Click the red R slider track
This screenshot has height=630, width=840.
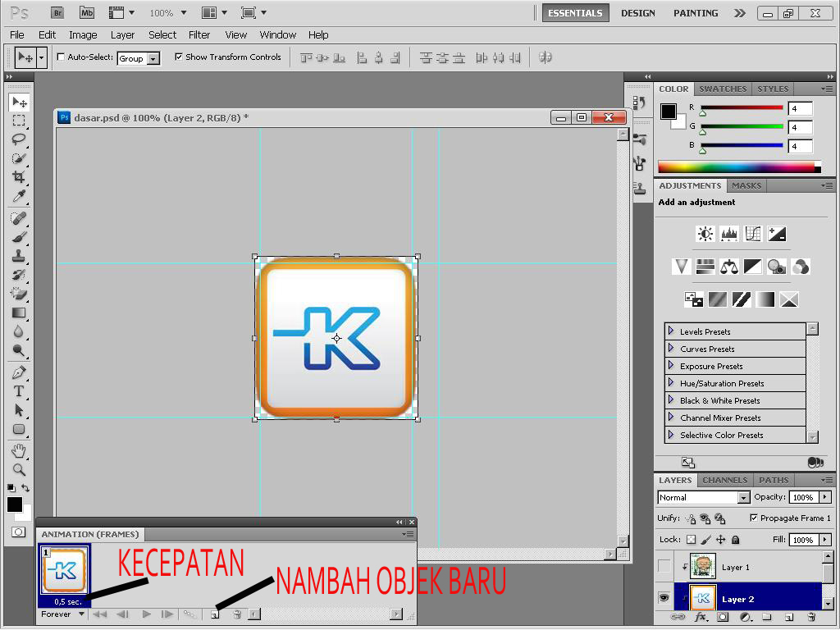[x=742, y=107]
